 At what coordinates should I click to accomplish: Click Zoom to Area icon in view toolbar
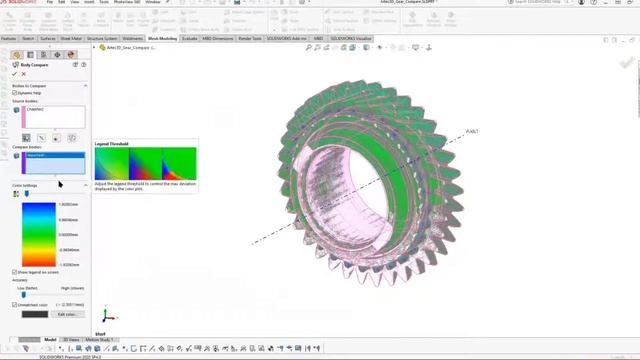tap(317, 47)
